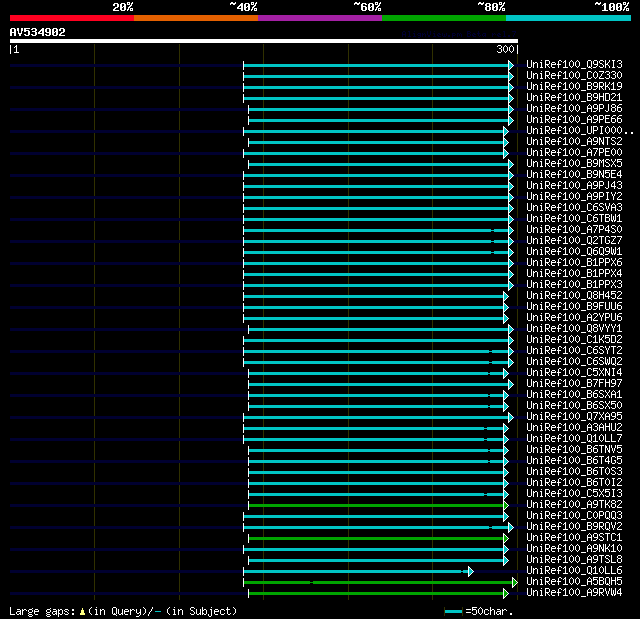640x619 pixels.
Task: Click the UniRef100_UPI000.. truncated label
Action: 580,131
